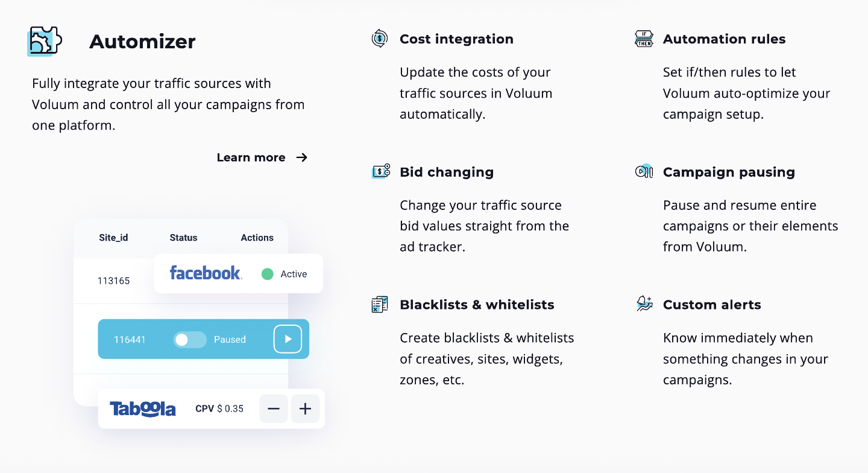Click the Cost integration dollar icon
The width and height of the screenshot is (868, 473).
(380, 39)
